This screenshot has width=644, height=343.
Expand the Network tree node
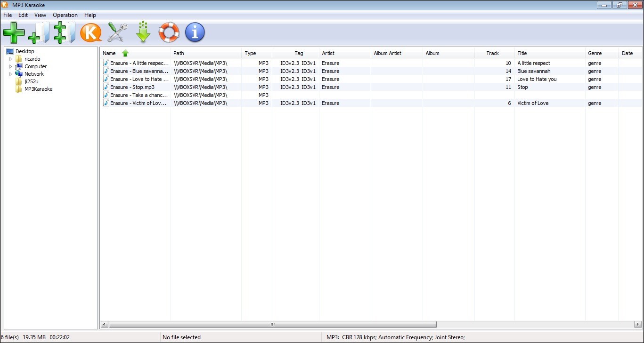point(10,74)
